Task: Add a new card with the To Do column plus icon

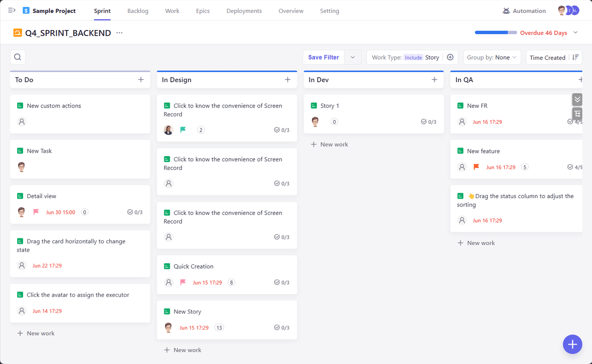Action: [141, 79]
